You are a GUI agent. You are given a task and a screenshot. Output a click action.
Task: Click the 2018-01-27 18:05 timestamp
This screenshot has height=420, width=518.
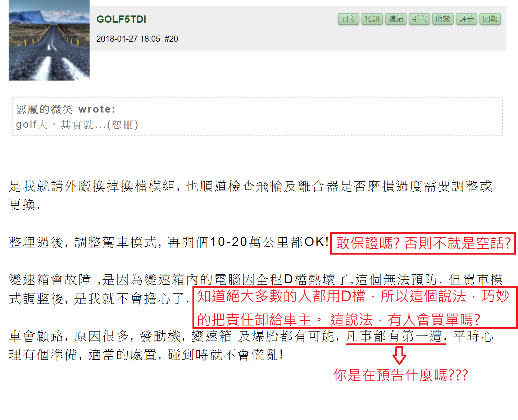128,39
